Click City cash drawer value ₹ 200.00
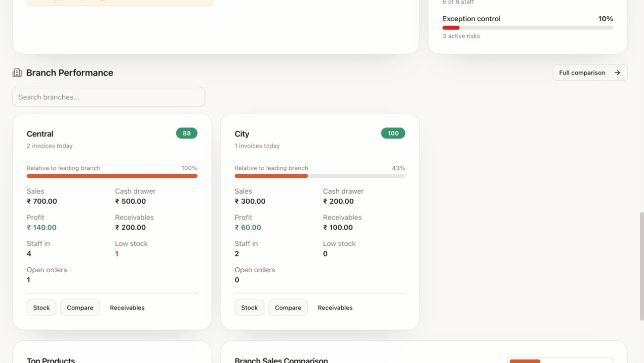 pyautogui.click(x=338, y=201)
